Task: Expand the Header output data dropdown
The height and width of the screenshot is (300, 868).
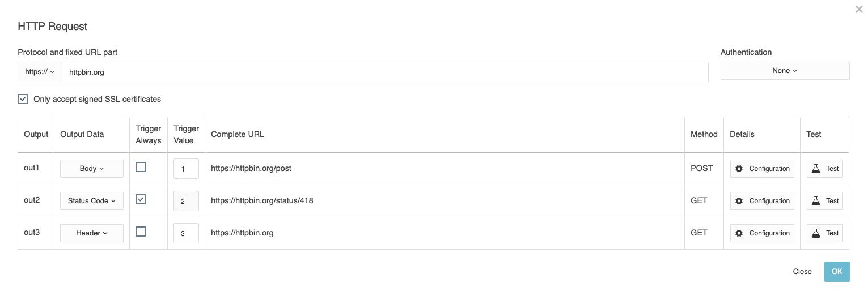Action: tap(92, 233)
